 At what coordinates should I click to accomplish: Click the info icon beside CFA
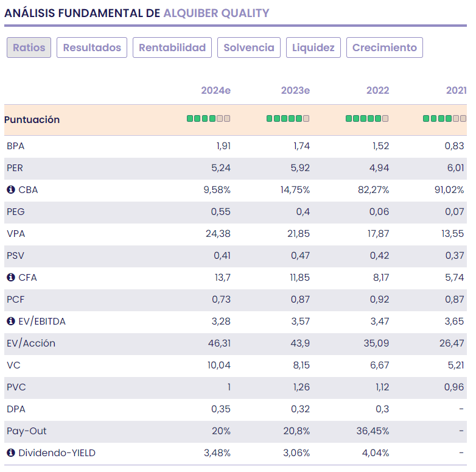10,278
